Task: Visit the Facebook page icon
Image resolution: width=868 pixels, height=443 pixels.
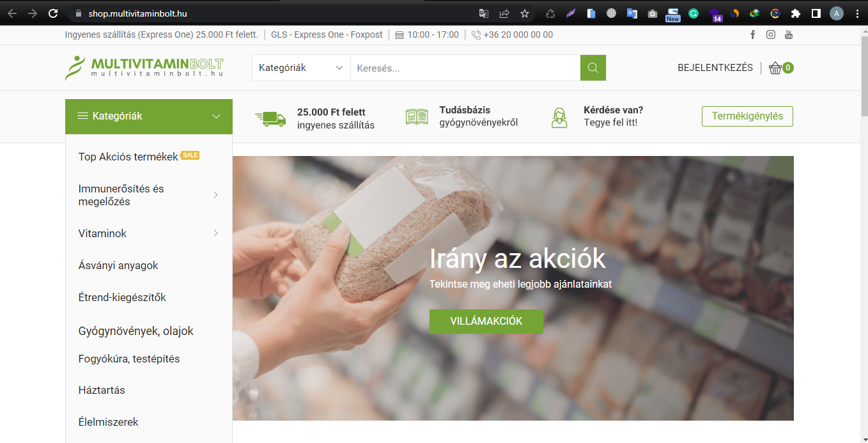Action: point(753,35)
